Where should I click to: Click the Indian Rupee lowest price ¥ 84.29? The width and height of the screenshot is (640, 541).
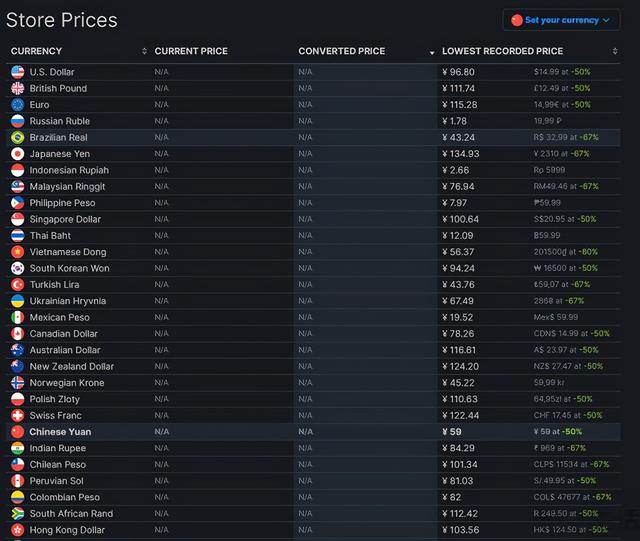click(459, 448)
